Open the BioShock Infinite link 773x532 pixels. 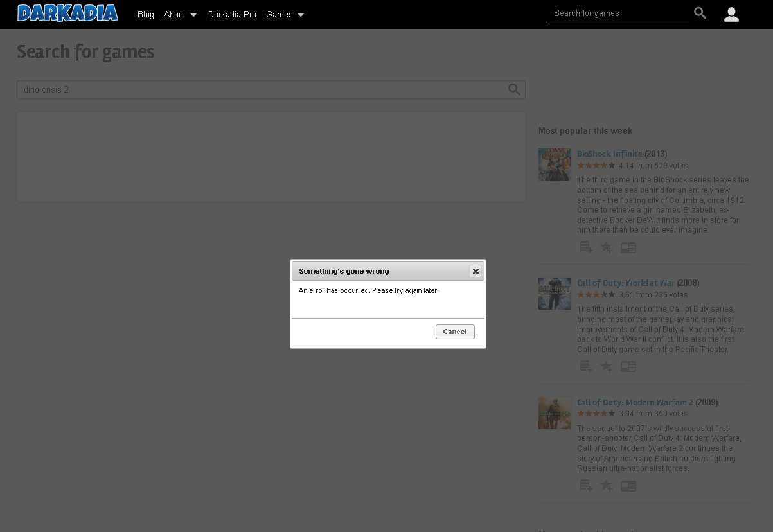610,154
